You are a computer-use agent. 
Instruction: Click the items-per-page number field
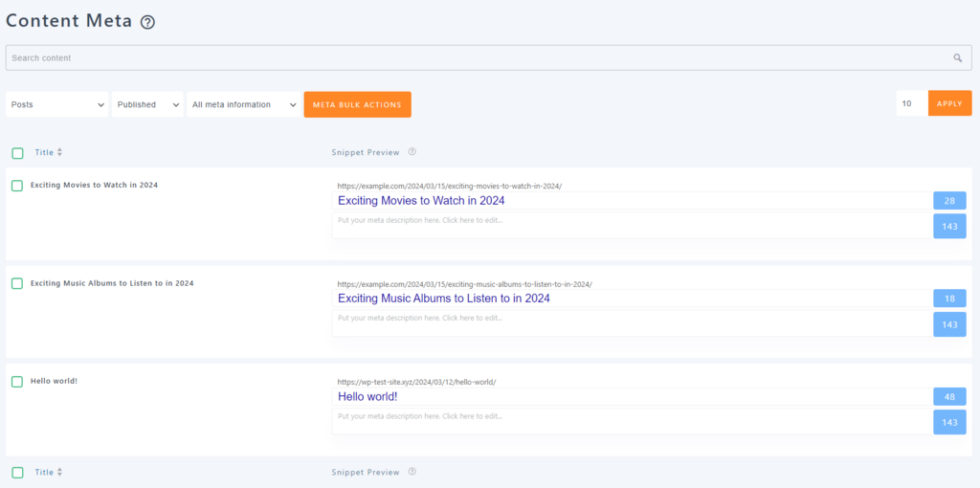[910, 103]
